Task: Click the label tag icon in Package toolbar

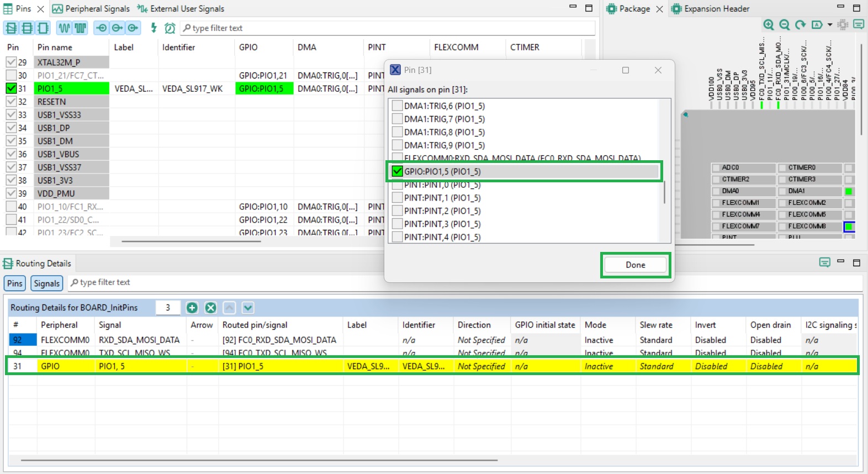Action: coord(817,24)
